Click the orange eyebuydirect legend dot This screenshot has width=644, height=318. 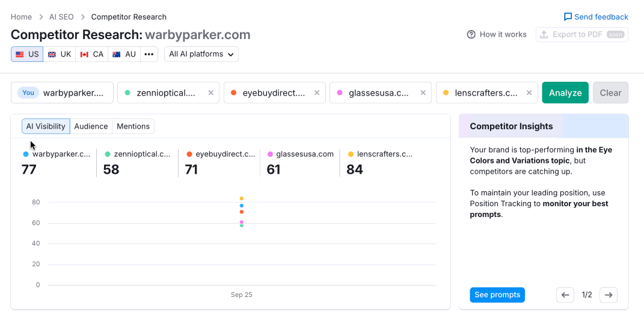[x=189, y=154]
